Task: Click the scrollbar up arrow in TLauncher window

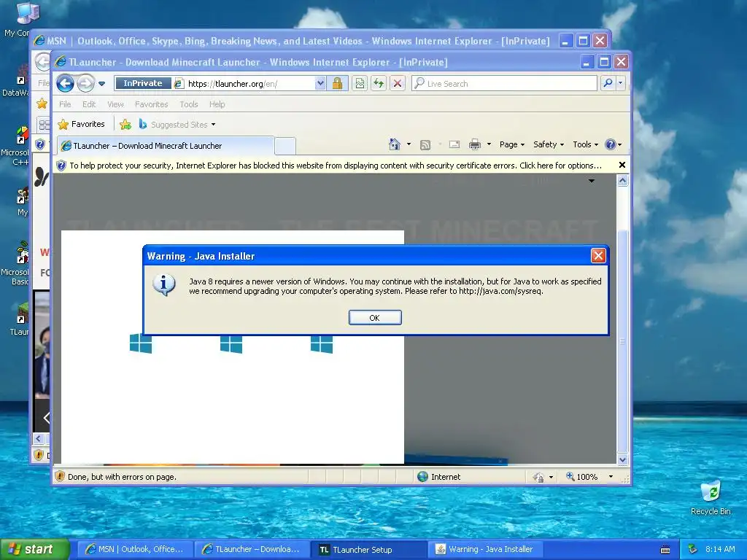Action: (x=622, y=181)
